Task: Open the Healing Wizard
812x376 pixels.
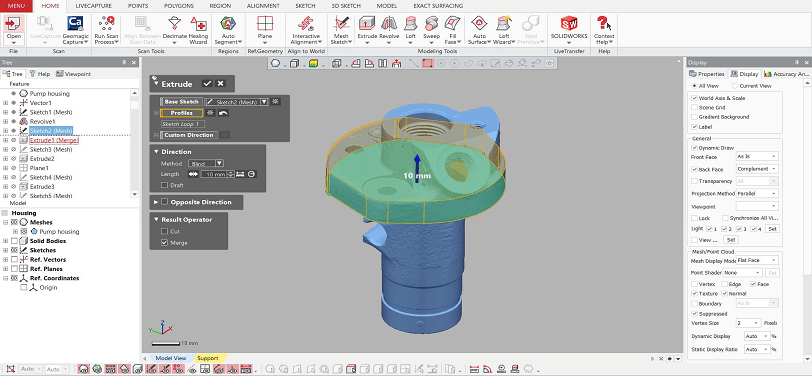Action: 198,31
